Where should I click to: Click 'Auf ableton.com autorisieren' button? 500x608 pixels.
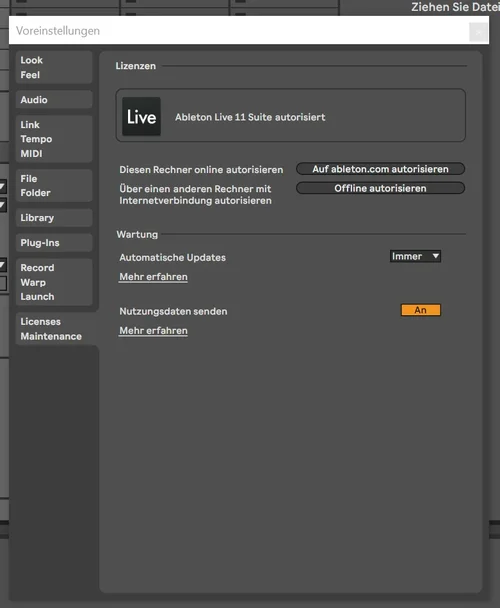tap(380, 169)
